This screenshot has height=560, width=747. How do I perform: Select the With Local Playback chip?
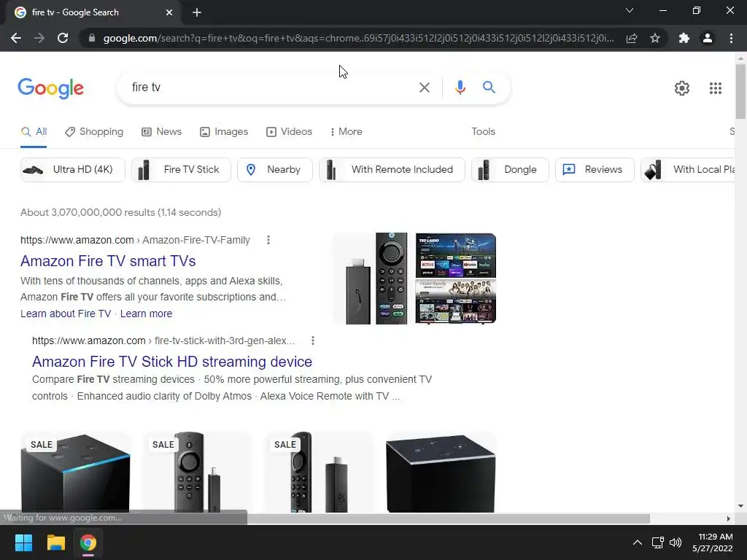point(688,169)
